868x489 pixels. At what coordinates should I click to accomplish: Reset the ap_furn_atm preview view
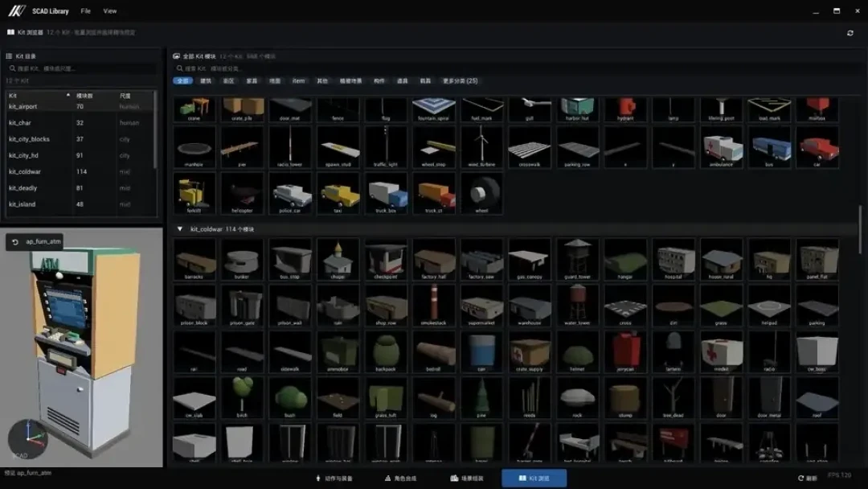(15, 242)
